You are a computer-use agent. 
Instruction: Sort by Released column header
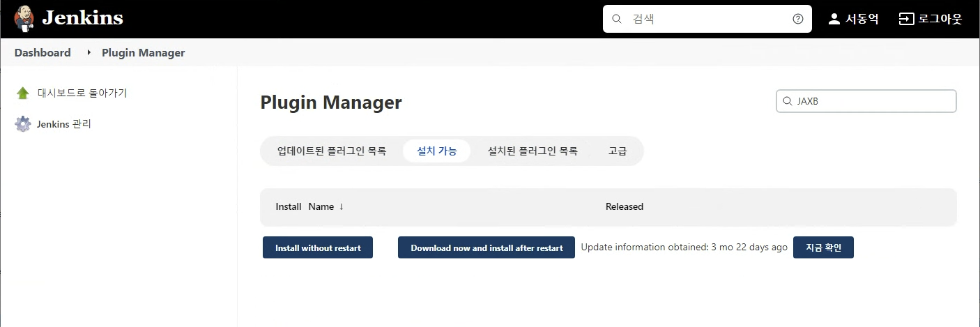point(625,206)
